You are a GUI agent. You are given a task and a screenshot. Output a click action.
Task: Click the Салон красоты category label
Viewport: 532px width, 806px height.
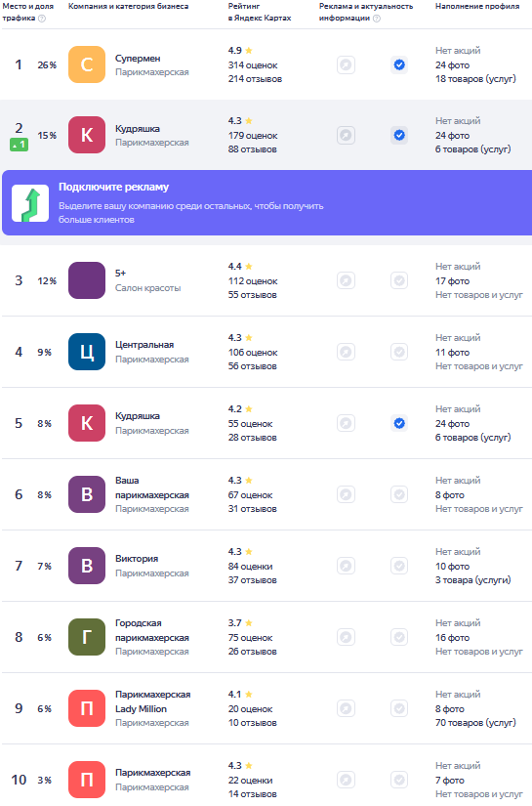148,288
